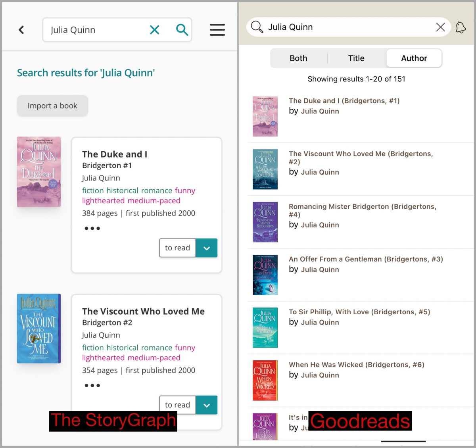Open more options dots for The Duke and I

(x=92, y=228)
